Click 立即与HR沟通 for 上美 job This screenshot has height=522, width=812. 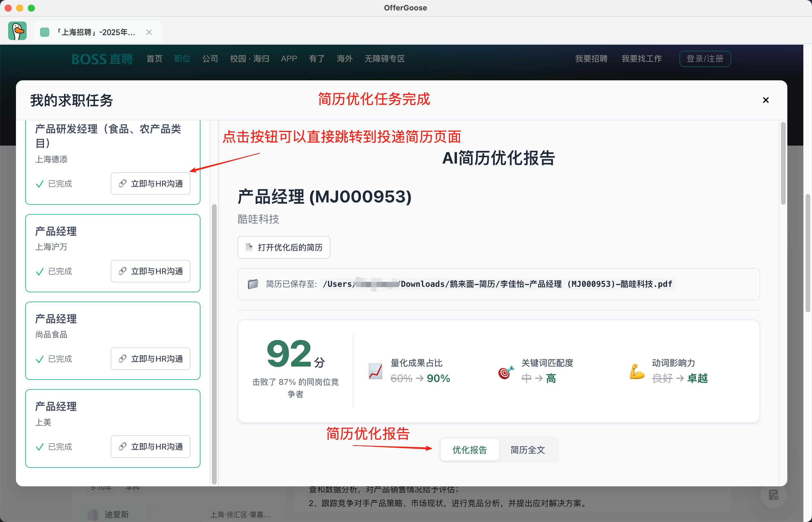[151, 446]
